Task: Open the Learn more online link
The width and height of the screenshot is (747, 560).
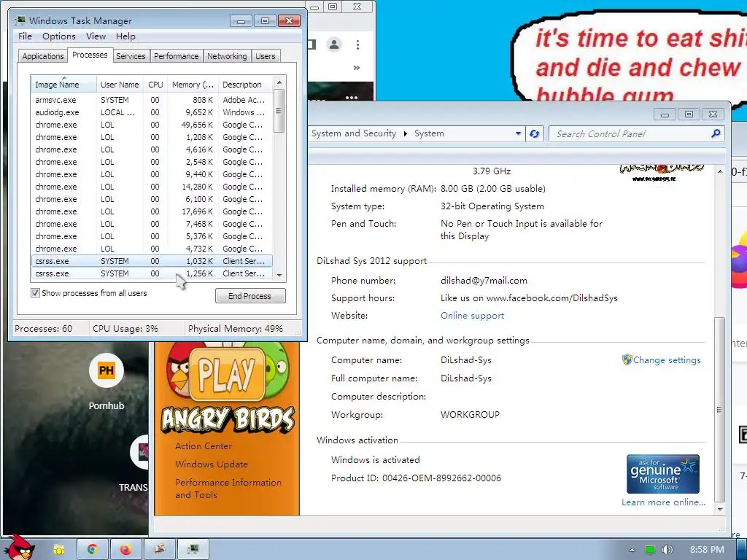Action: coord(663,502)
